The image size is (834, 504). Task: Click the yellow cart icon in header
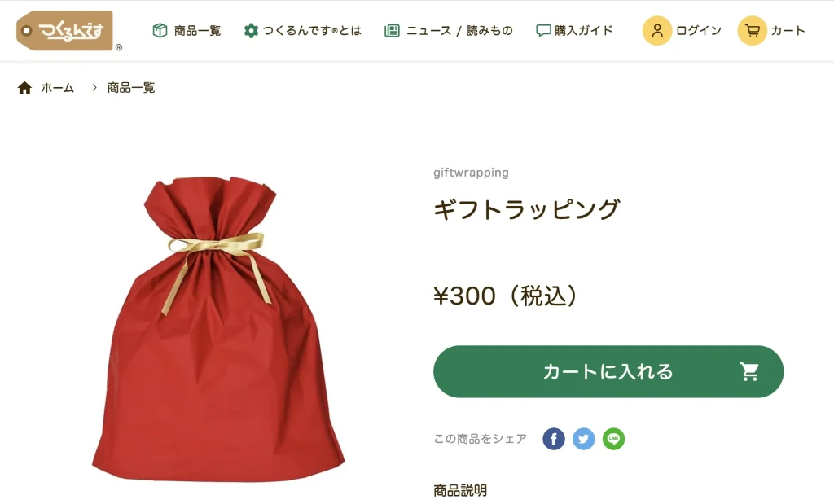point(752,30)
